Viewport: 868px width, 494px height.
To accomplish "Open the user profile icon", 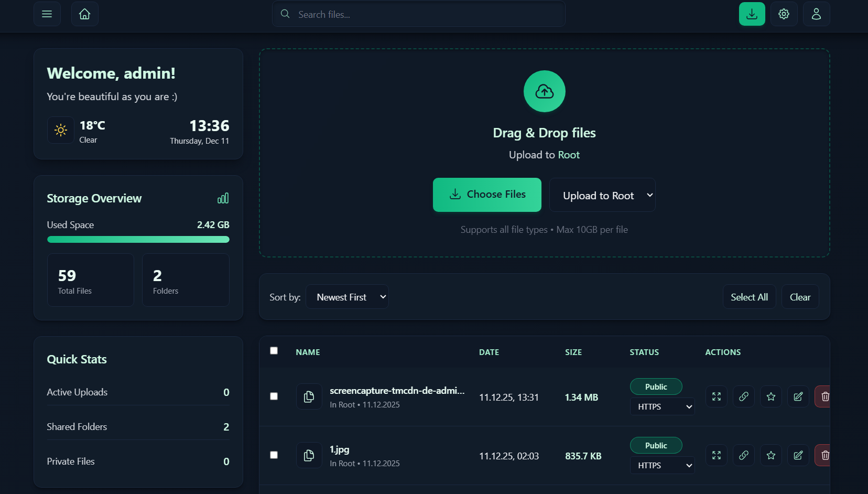I will (816, 14).
